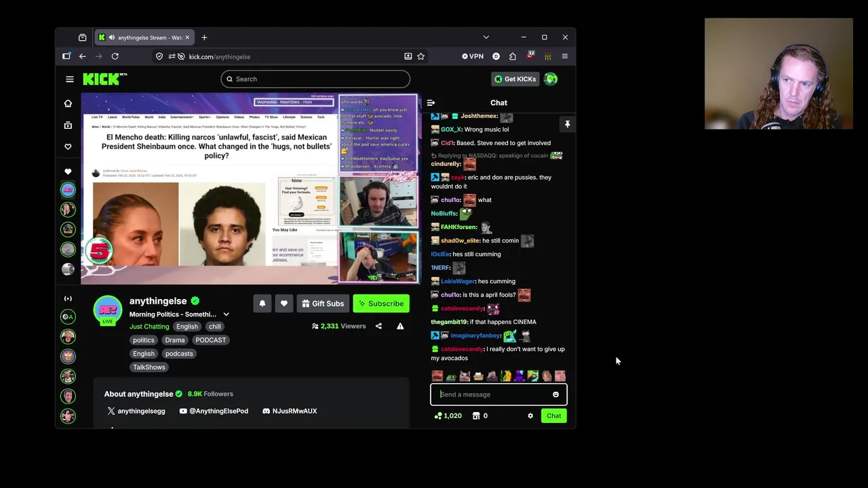The height and width of the screenshot is (488, 868).
Task: Click the Subscribe button
Action: pos(381,304)
